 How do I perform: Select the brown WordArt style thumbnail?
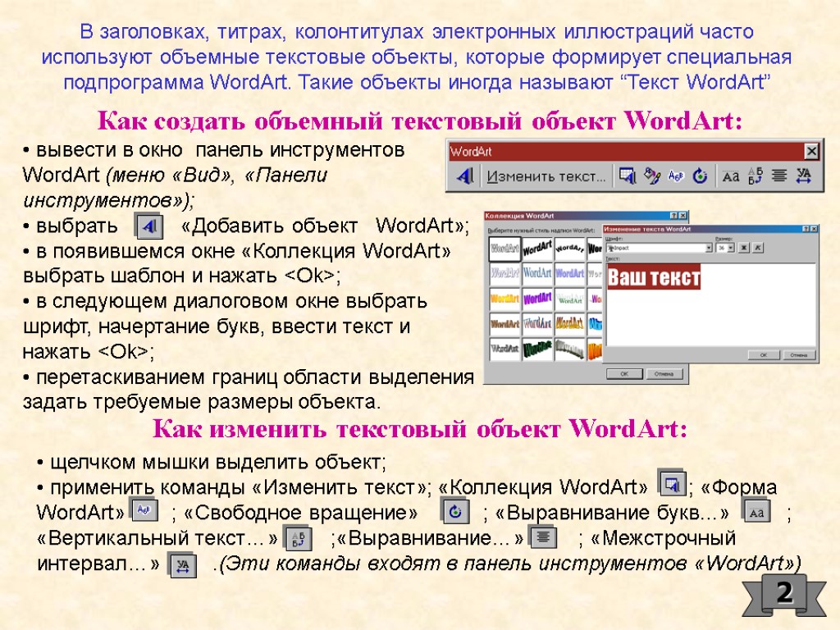click(x=504, y=323)
